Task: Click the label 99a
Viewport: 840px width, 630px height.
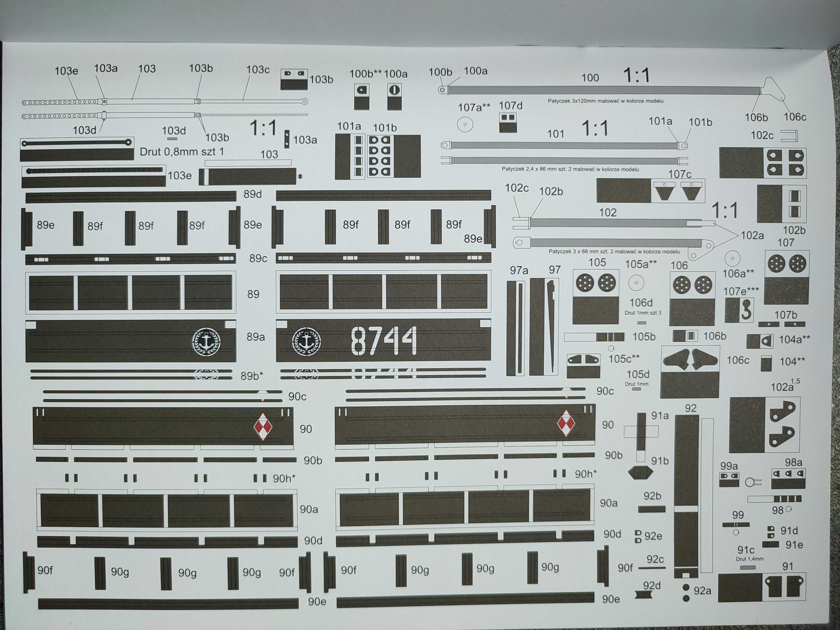Action: (x=729, y=466)
